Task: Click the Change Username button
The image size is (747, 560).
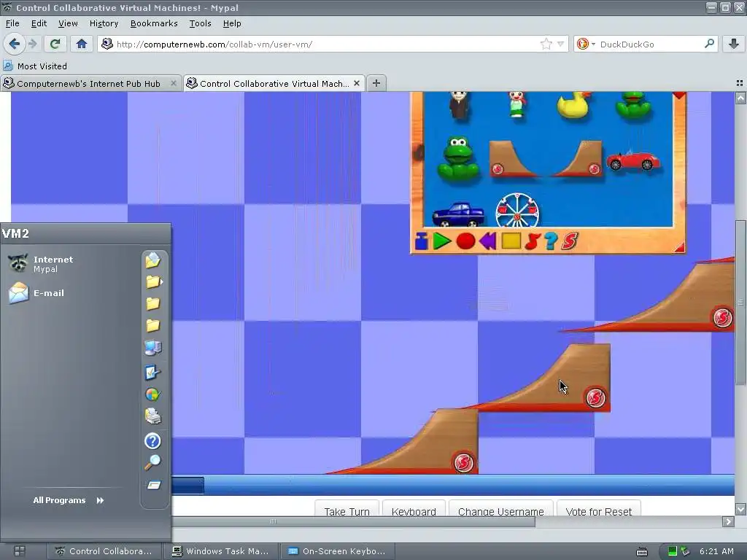Action: [x=500, y=510]
